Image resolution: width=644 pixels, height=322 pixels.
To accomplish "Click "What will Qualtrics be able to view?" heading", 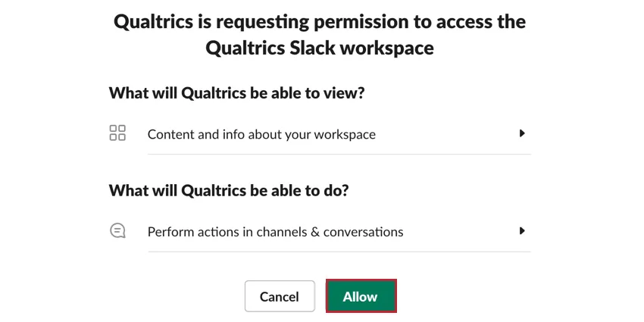I will coord(237,93).
